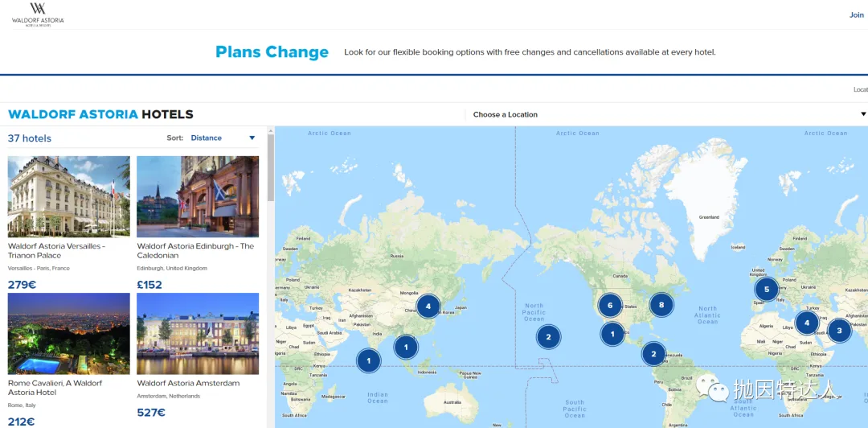Screen dimensions: 868x428
Task: Click map cluster 4 near China
Action: pos(428,306)
